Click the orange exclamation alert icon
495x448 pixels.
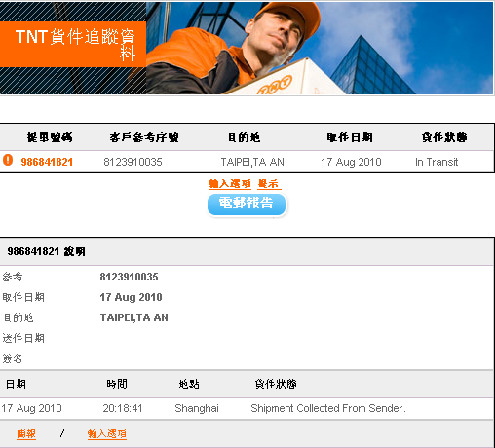pos(8,160)
